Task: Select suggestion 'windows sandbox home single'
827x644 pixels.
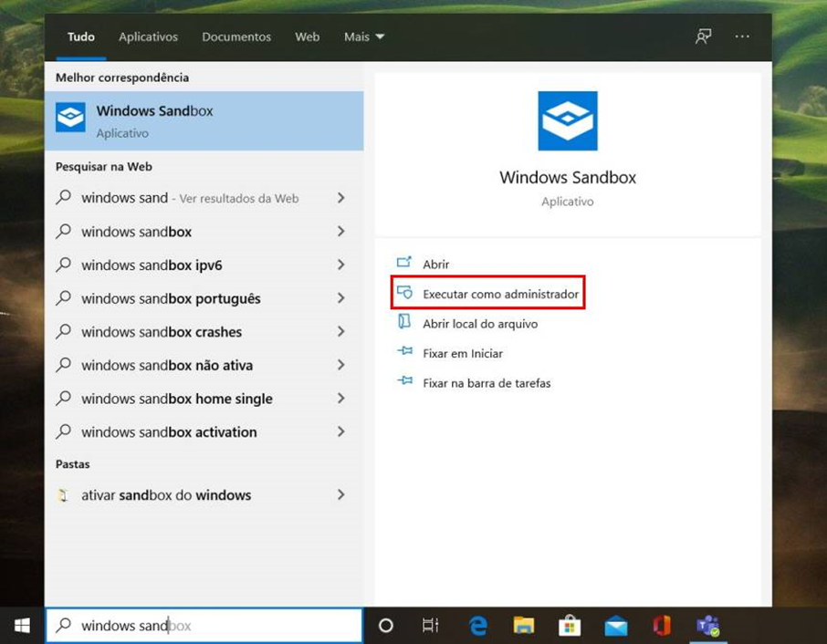Action: point(204,399)
